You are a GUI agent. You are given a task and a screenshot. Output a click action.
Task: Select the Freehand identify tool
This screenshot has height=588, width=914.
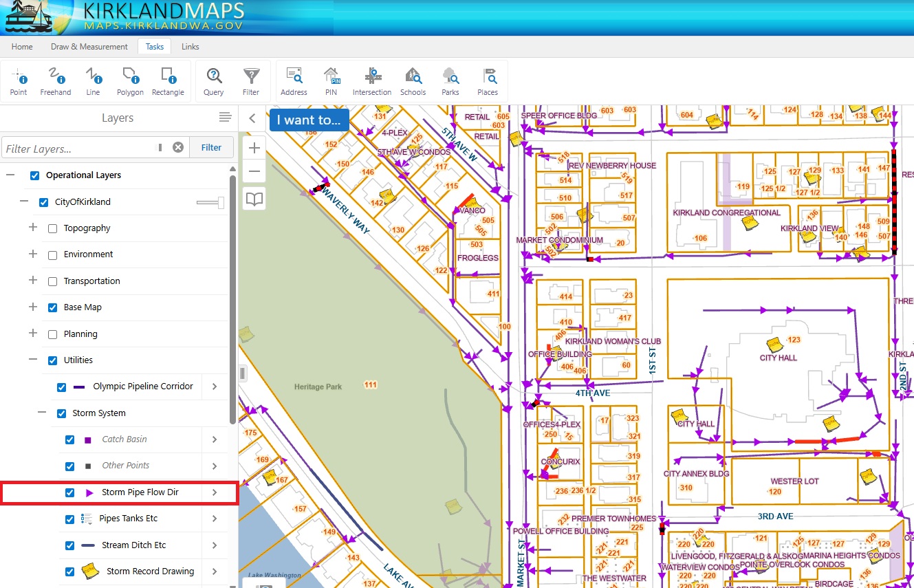[56, 81]
